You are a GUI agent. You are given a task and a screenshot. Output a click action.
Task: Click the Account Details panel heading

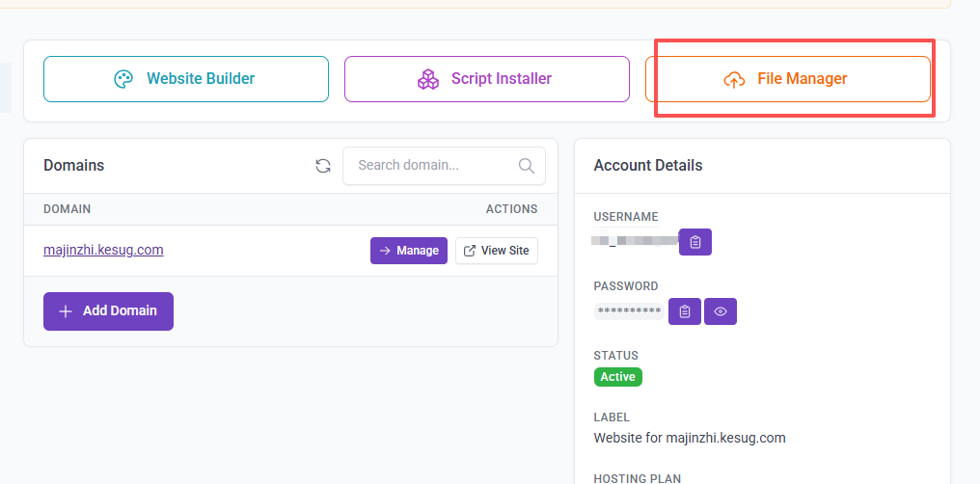pyautogui.click(x=648, y=166)
